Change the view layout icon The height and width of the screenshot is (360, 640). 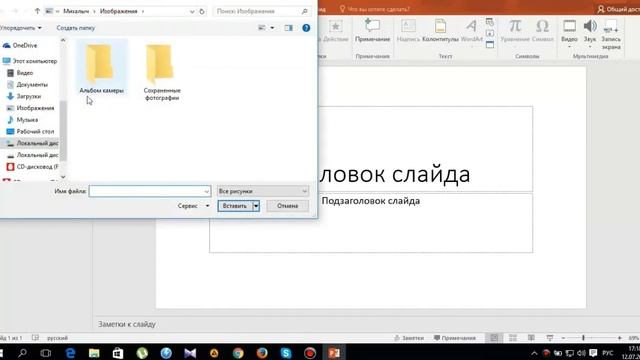(262, 28)
